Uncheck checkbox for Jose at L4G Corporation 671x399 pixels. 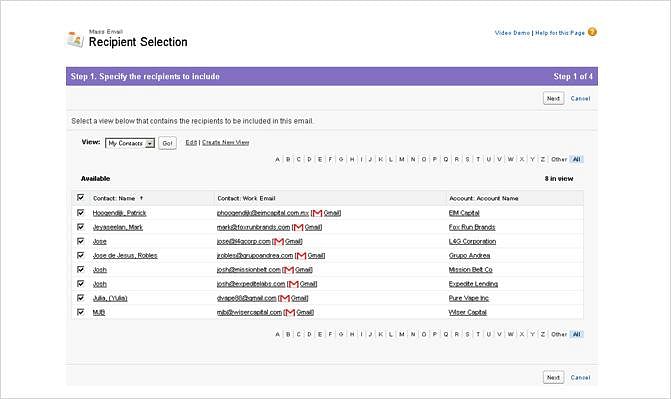click(x=80, y=241)
